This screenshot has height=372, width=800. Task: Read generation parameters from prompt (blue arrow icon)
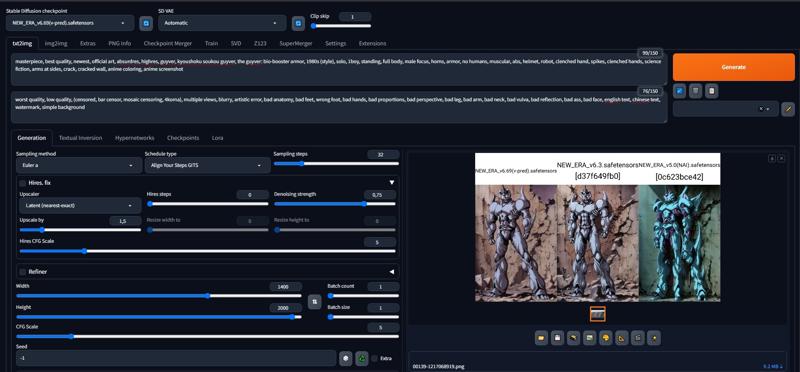(x=679, y=91)
